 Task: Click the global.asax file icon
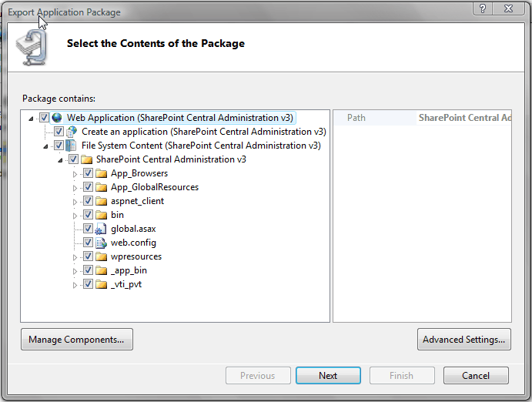click(101, 229)
